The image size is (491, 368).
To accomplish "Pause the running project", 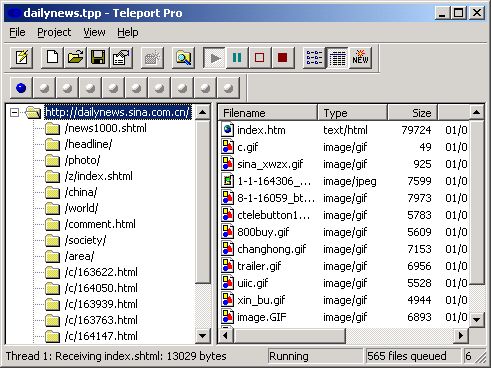I will click(x=237, y=58).
